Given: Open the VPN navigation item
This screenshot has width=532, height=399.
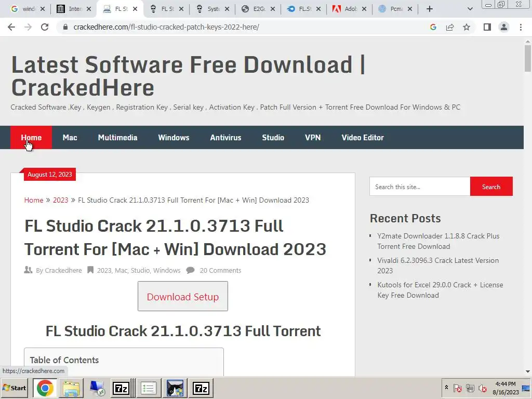Looking at the screenshot, I should tap(313, 137).
